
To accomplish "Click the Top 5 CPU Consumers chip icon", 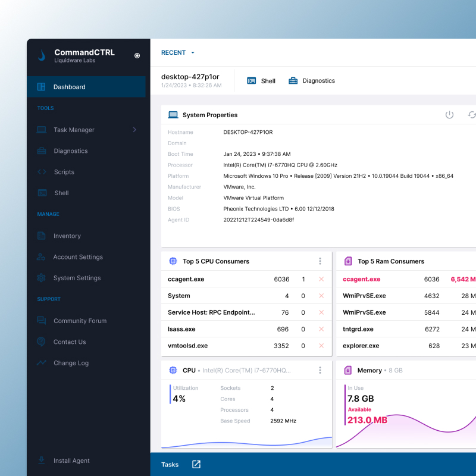I will 173,261.
